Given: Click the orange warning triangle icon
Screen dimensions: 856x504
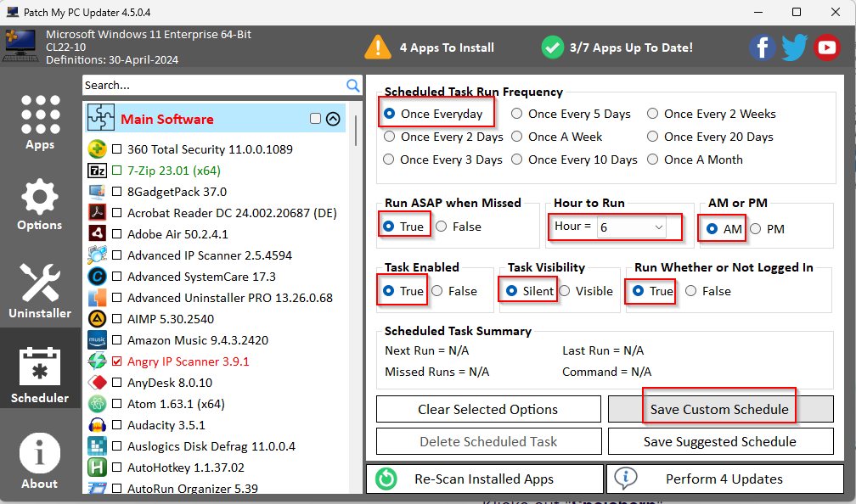Looking at the screenshot, I should [x=378, y=48].
